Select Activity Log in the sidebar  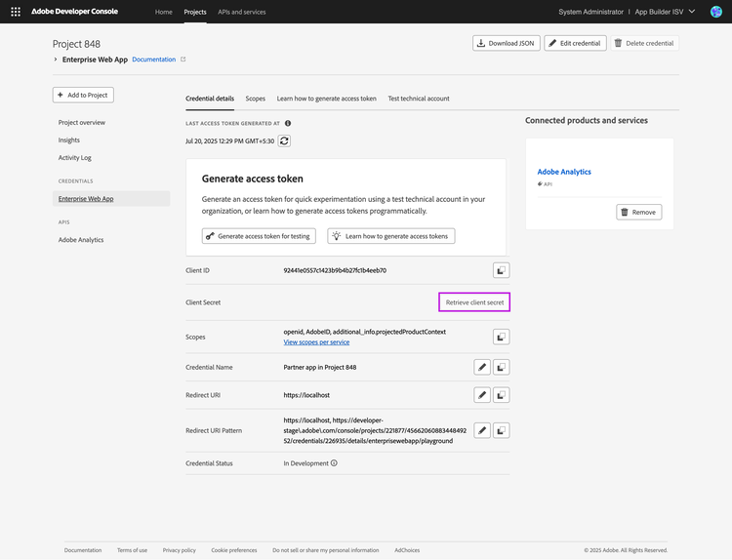point(75,157)
